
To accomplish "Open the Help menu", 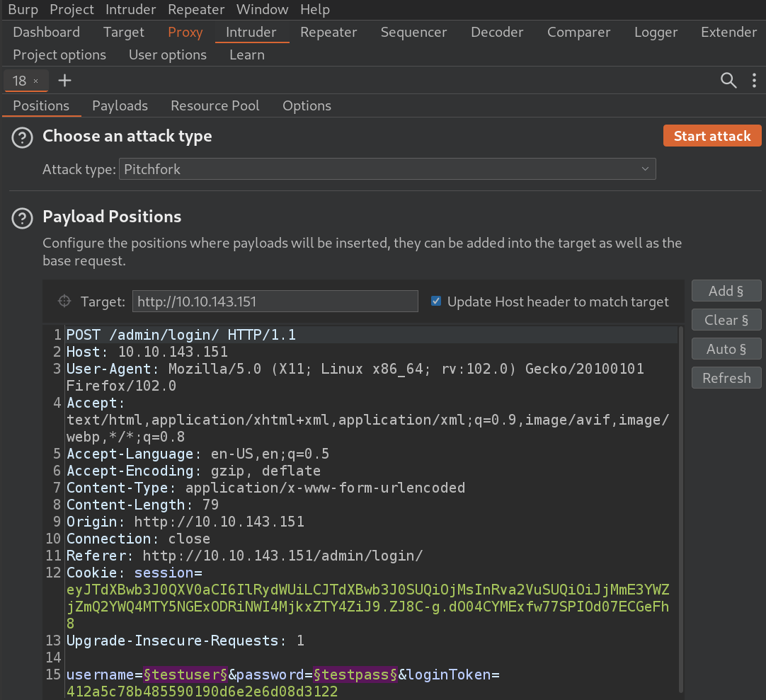I will (x=315, y=9).
